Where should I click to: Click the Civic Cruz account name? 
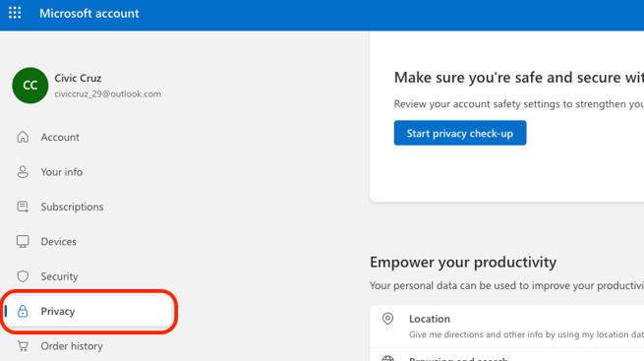[x=78, y=78]
